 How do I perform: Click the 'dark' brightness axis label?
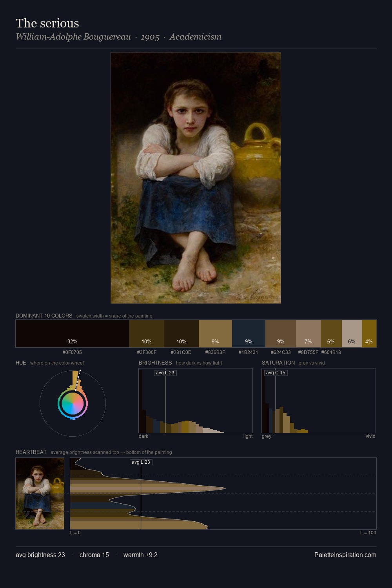[x=143, y=436]
